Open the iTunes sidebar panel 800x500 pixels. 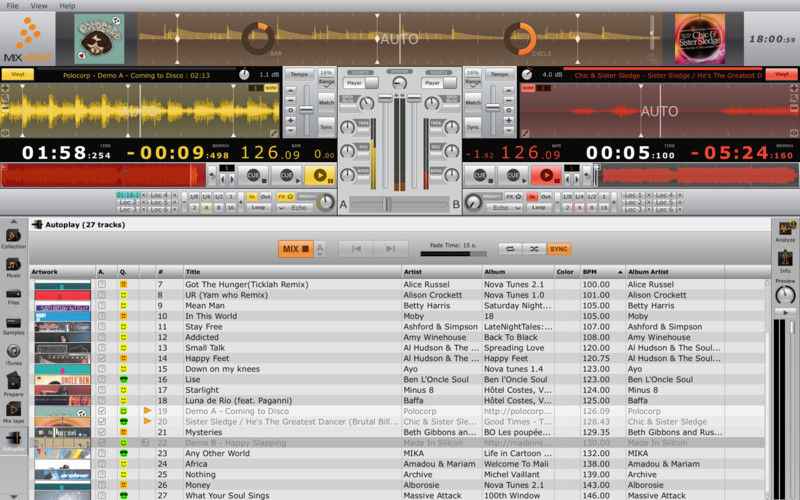click(x=13, y=354)
